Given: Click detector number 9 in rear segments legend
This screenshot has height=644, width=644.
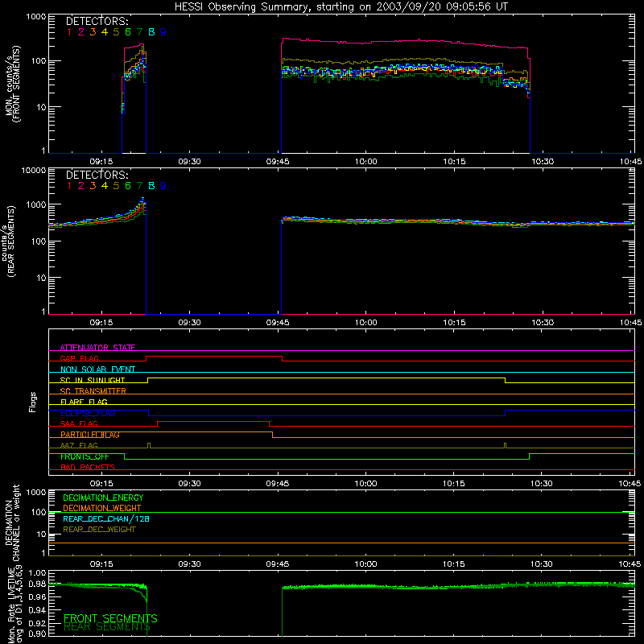Looking at the screenshot, I should coord(163,186).
